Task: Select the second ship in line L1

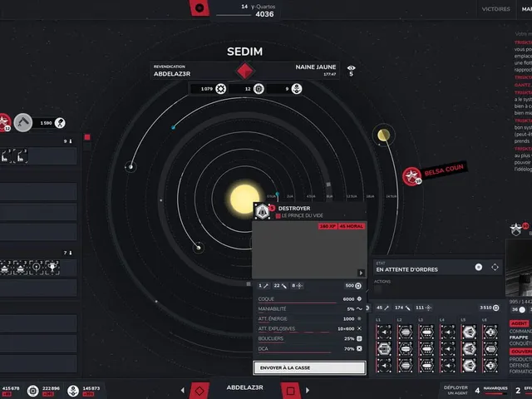Action: [384, 349]
